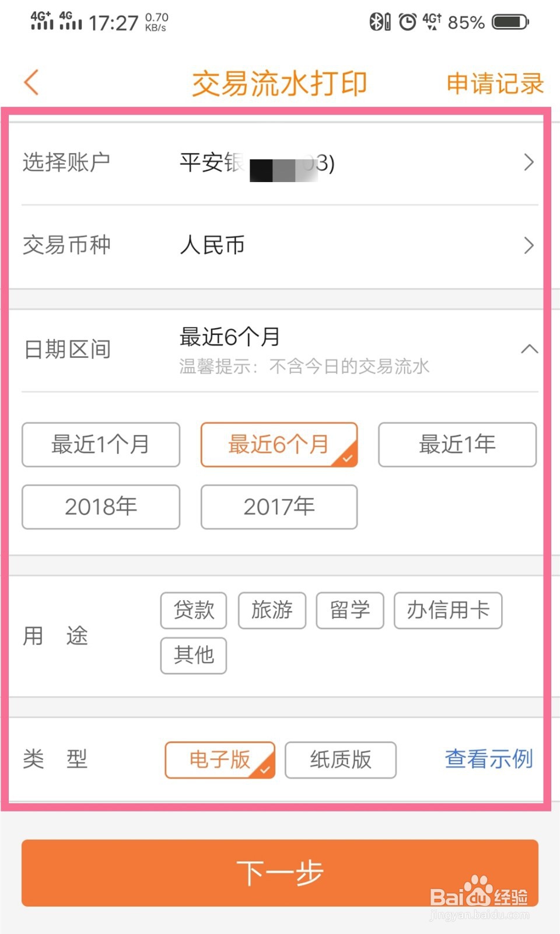
Task: Tap the orange back arrow icon
Action: tap(32, 82)
